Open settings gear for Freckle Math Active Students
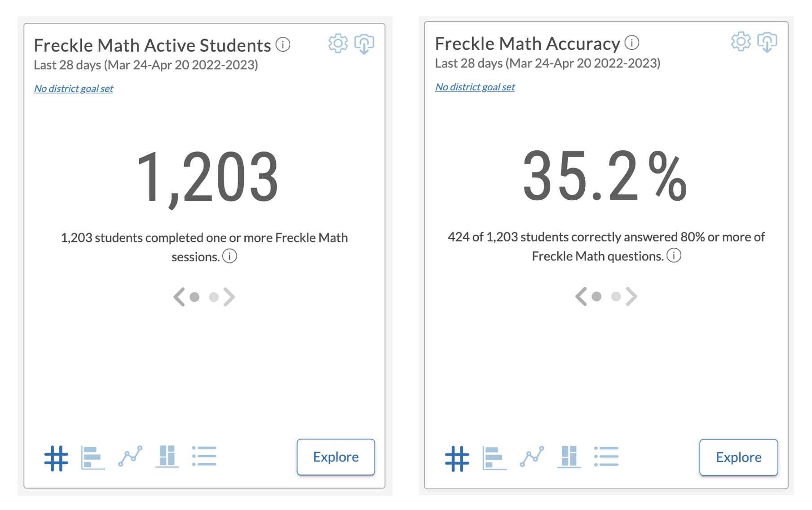 coord(338,43)
